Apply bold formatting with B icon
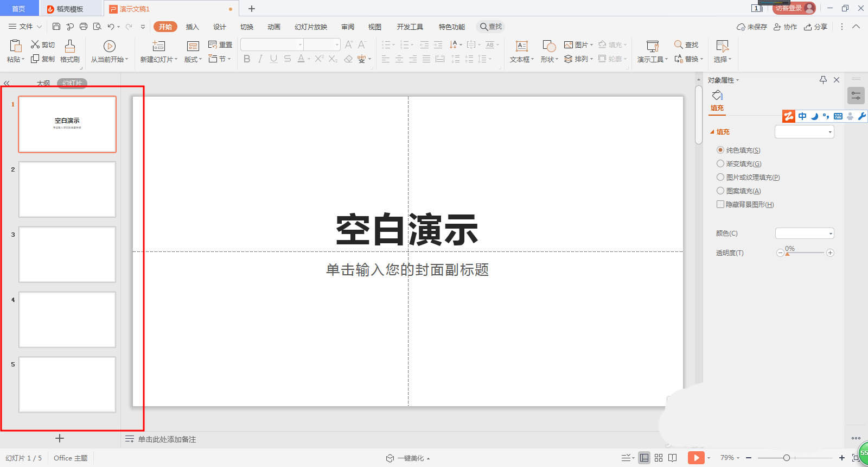The image size is (868, 467). [x=247, y=59]
